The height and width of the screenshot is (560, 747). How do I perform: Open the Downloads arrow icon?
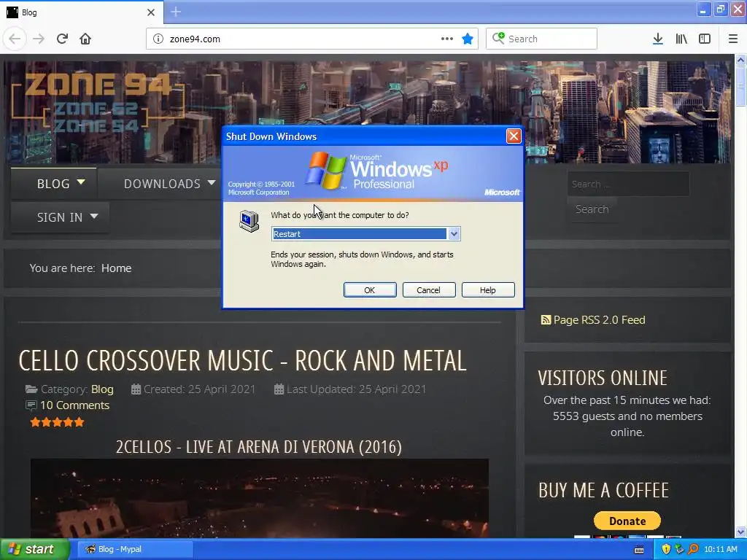point(658,39)
